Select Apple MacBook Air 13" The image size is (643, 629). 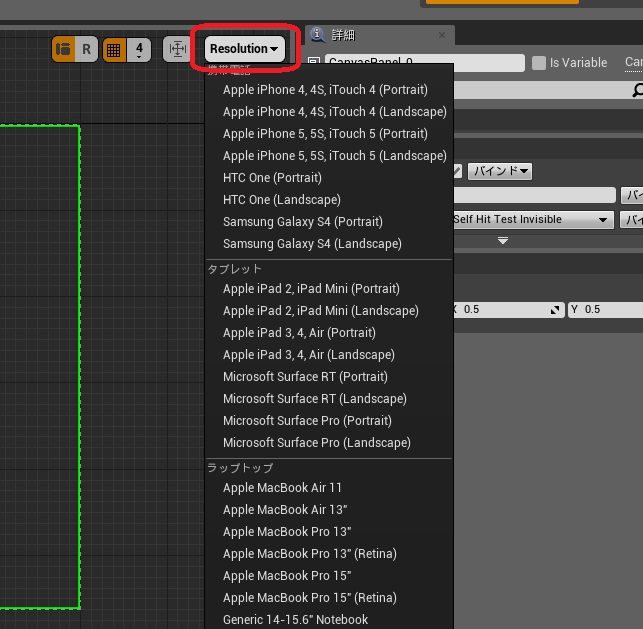(x=329, y=510)
